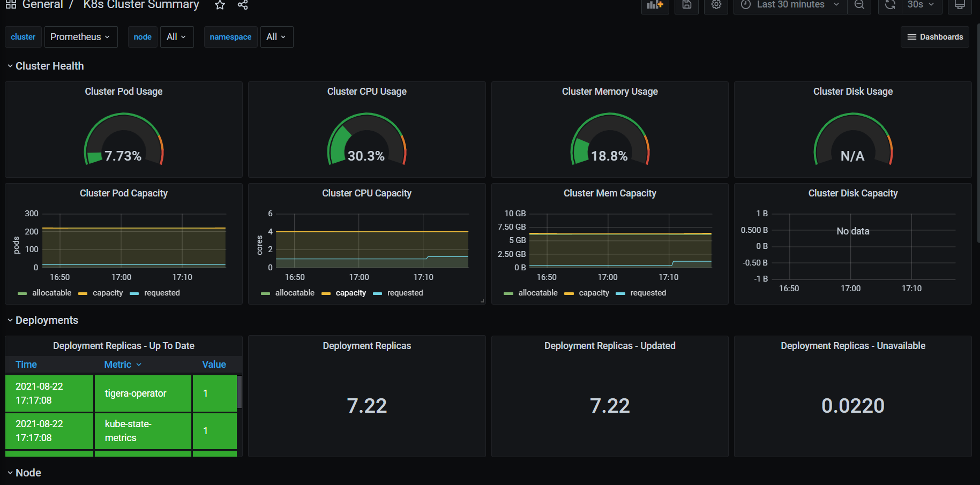Click blue requested color swatch in Mem Capacity

[620, 293]
